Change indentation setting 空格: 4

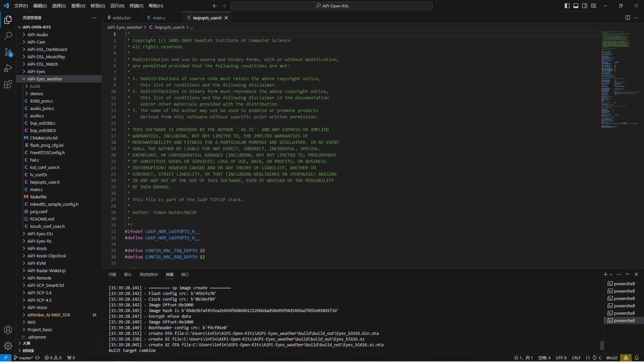(544, 358)
